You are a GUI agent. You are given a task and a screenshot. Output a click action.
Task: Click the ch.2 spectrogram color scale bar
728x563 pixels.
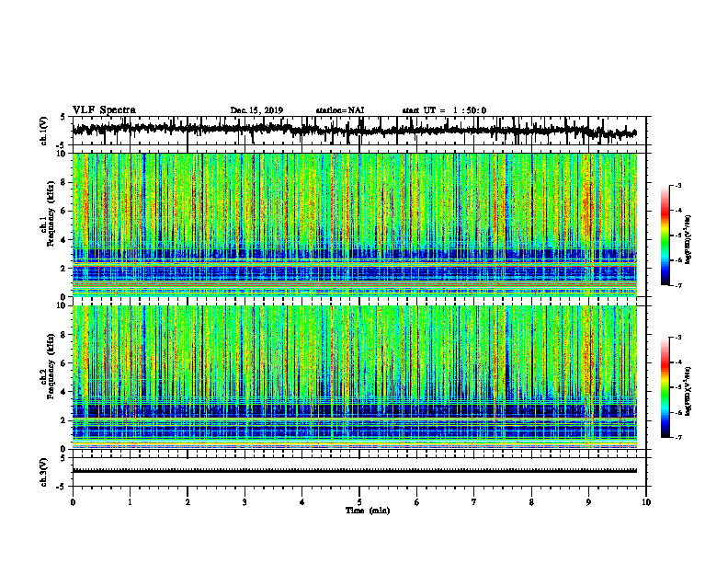coord(665,387)
